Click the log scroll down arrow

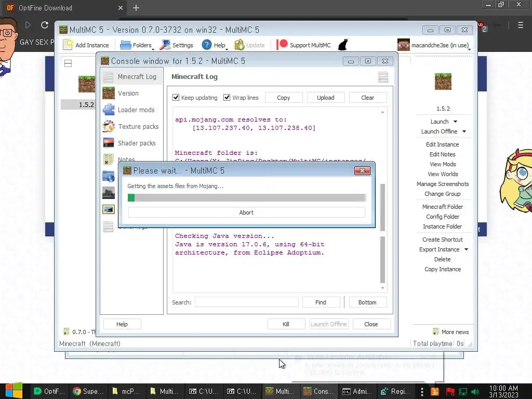pos(382,288)
